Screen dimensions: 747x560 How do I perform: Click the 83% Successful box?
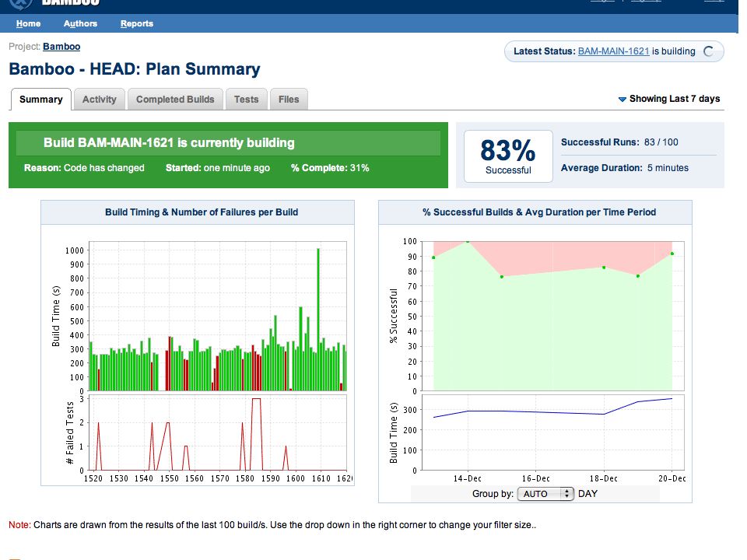click(x=508, y=156)
